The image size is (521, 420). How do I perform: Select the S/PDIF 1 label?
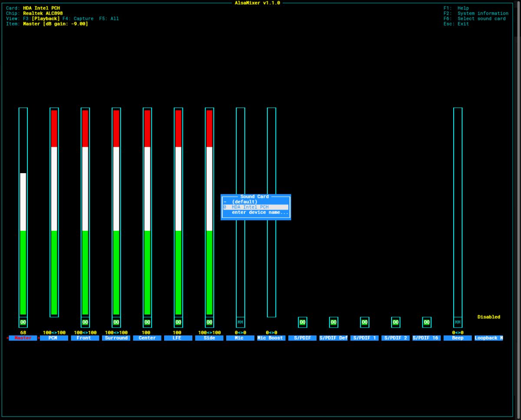365,338
